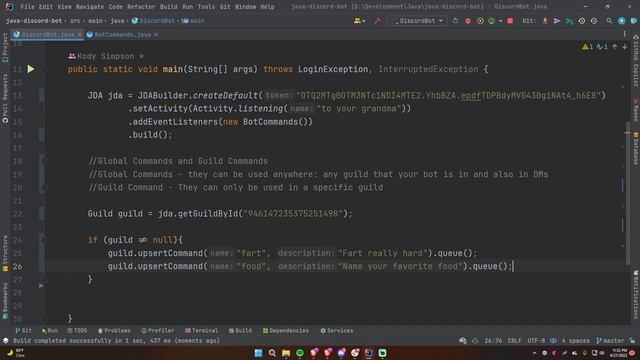Image resolution: width=640 pixels, height=360 pixels.
Task: Open the Build menu
Action: [169, 7]
